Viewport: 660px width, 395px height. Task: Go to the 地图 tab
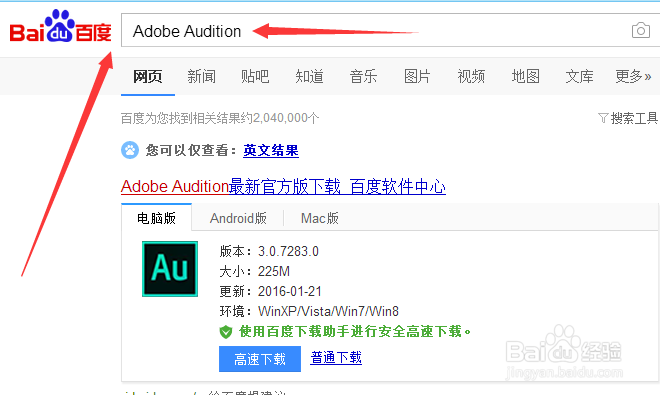click(x=525, y=77)
